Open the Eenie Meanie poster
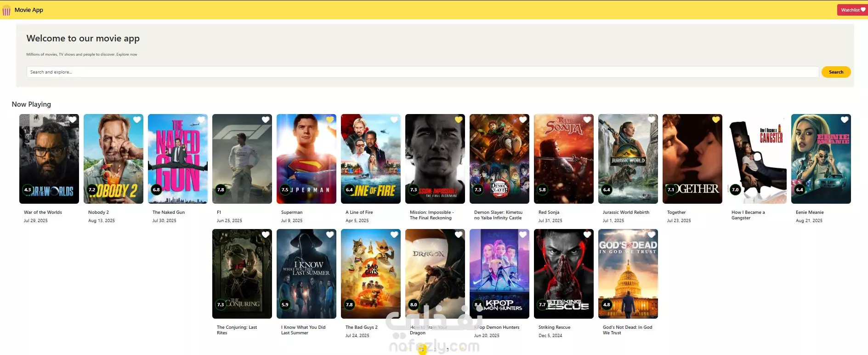 click(821, 159)
